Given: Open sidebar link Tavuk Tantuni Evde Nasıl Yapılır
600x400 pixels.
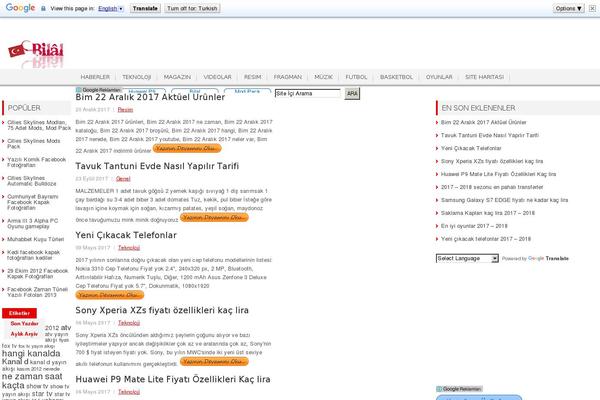Looking at the screenshot, I should 490,136.
